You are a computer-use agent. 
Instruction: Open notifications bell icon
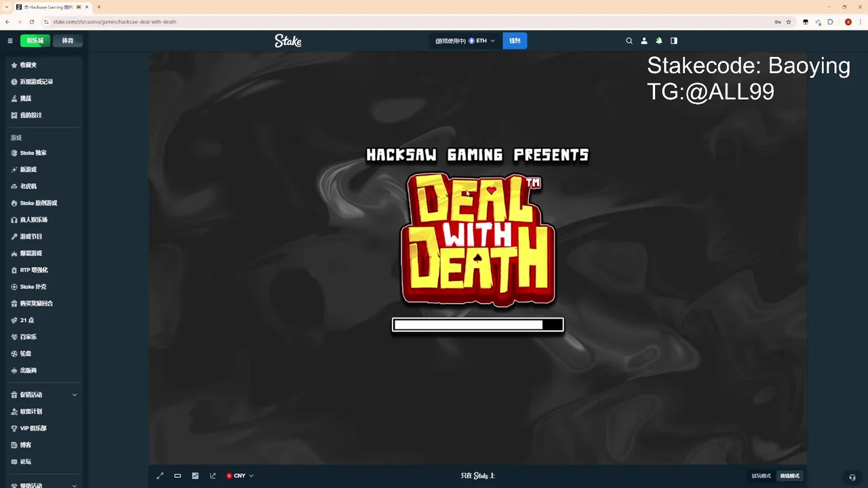point(658,41)
